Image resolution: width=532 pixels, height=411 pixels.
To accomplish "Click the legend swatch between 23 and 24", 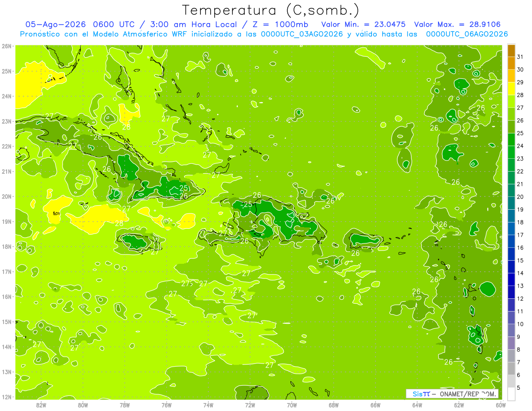I will pos(511,152).
